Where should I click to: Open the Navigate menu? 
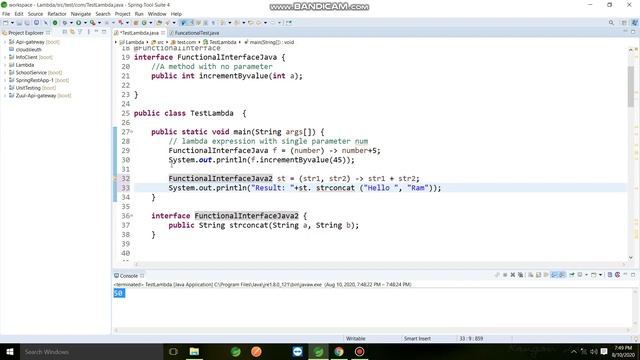[81, 14]
